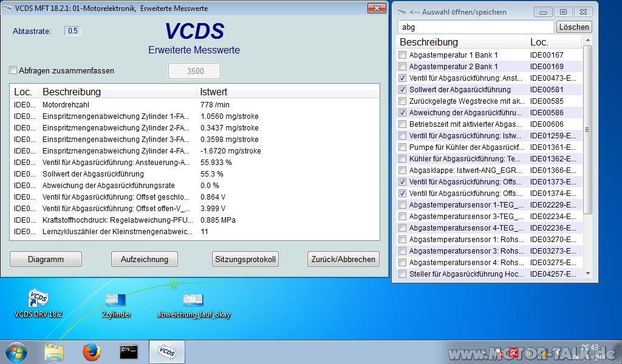The height and width of the screenshot is (364, 622).
Task: Click the search field containing 'abg'
Action: [x=475, y=27]
